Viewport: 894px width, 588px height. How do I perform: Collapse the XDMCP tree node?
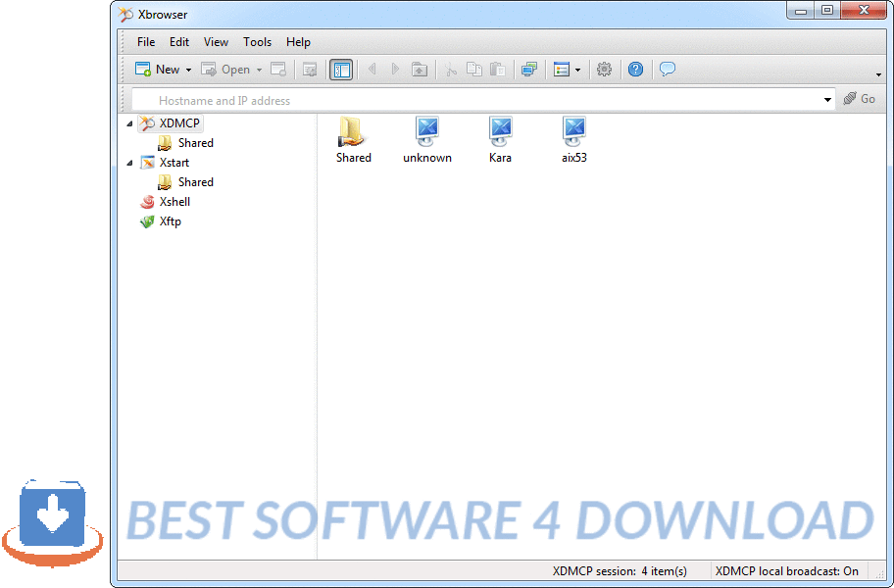click(129, 123)
